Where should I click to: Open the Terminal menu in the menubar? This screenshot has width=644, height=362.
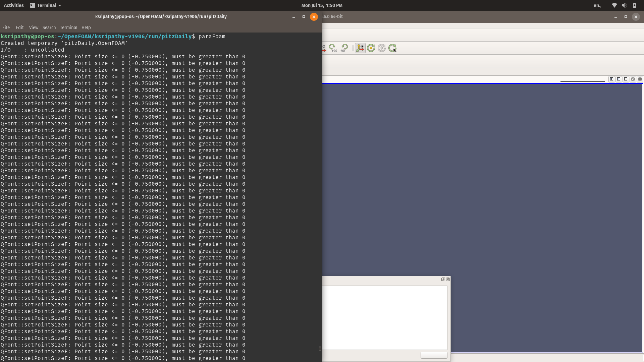(68, 27)
